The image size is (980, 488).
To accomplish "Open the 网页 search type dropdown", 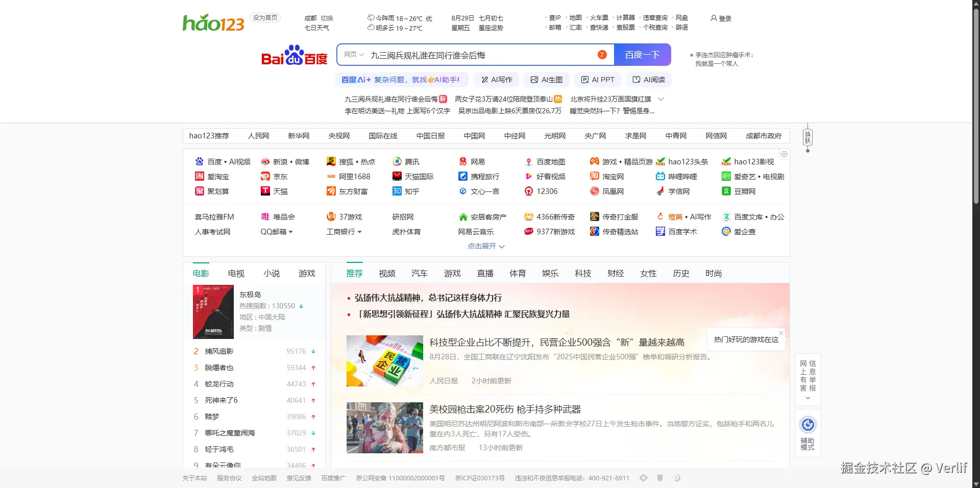I will [x=354, y=55].
